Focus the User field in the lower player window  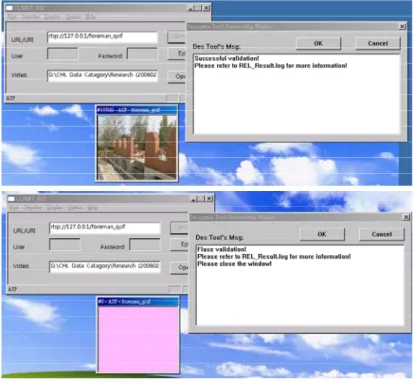tap(65, 245)
